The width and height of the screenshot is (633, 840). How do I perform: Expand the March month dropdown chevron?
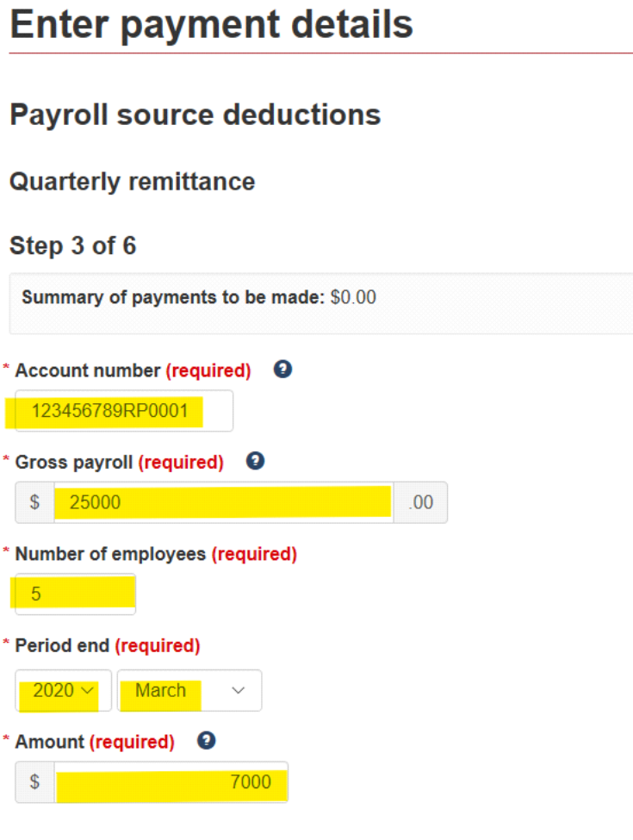(239, 691)
